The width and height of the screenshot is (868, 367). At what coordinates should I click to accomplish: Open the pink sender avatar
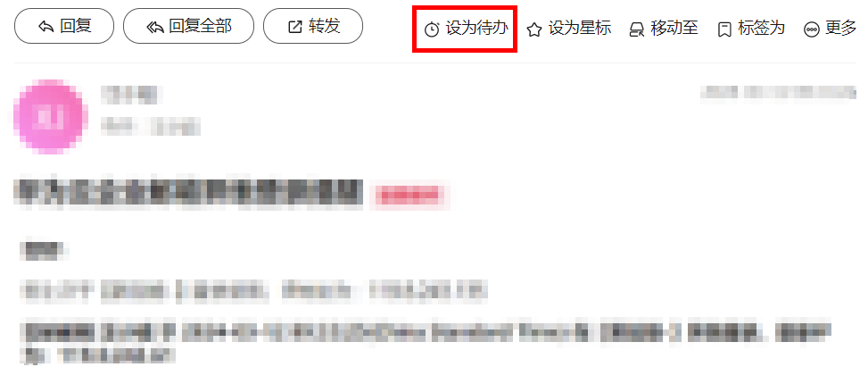pyautogui.click(x=51, y=116)
